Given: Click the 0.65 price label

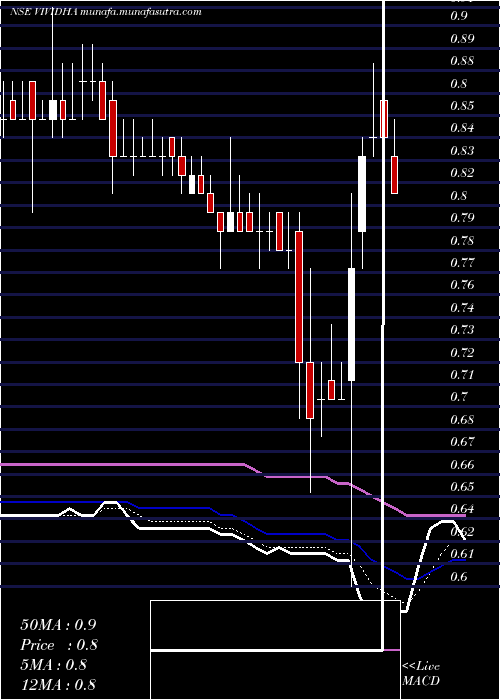Looking at the screenshot, I should tap(462, 487).
